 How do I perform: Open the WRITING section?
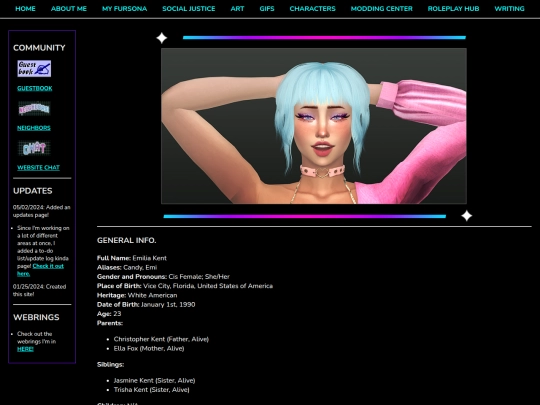(509, 9)
